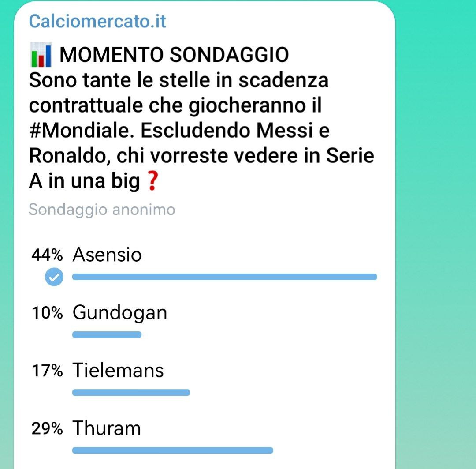Select the Asensio poll option
The image size is (476, 469).
click(107, 255)
